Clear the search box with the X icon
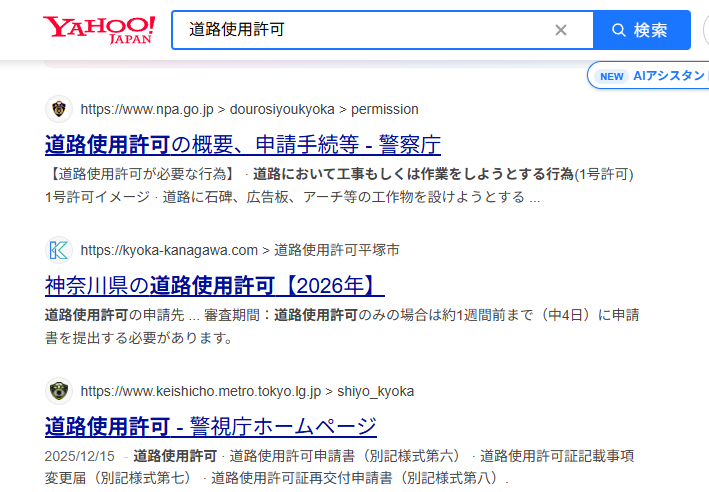 point(561,30)
